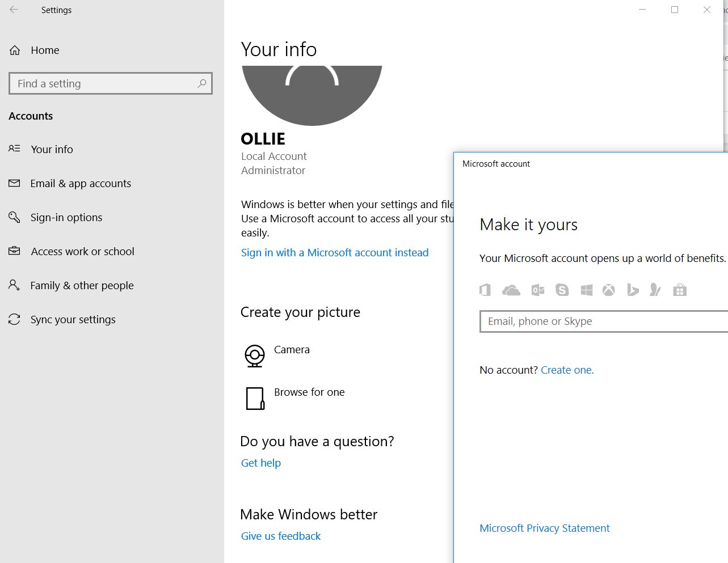Open the Microsoft Privacy Statement link

click(545, 528)
